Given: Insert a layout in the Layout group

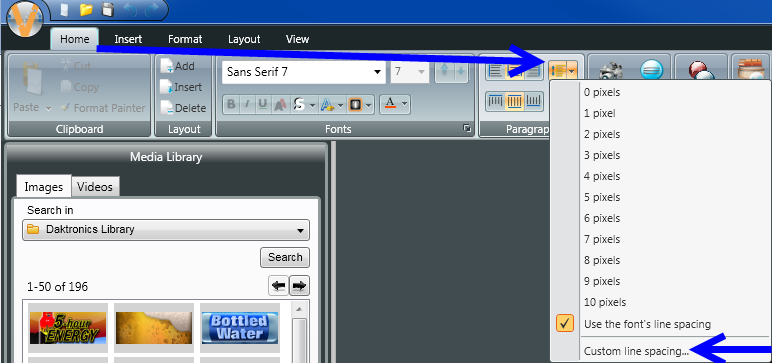Looking at the screenshot, I should (181, 87).
